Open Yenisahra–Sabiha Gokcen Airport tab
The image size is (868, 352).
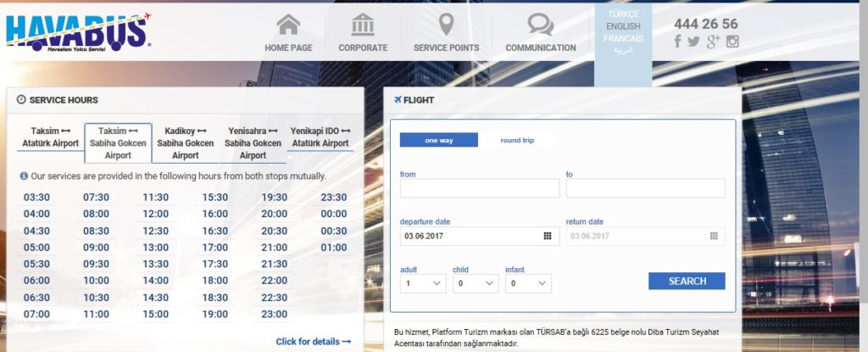[x=253, y=143]
